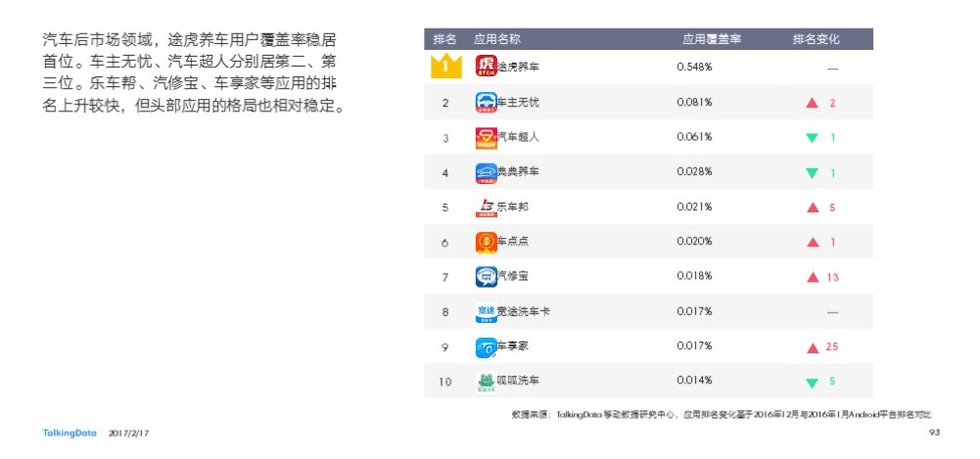Click the app name text 呱呱洗车

(518, 381)
